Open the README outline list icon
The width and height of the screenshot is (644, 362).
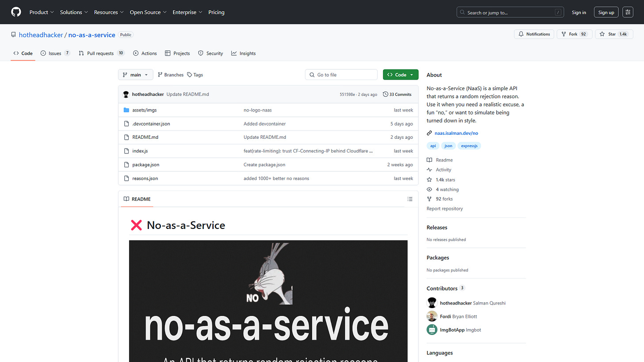tap(410, 199)
